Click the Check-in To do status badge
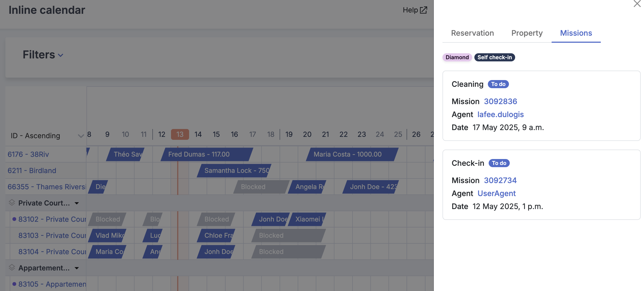Viewport: 644px width, 291px height. (499, 163)
